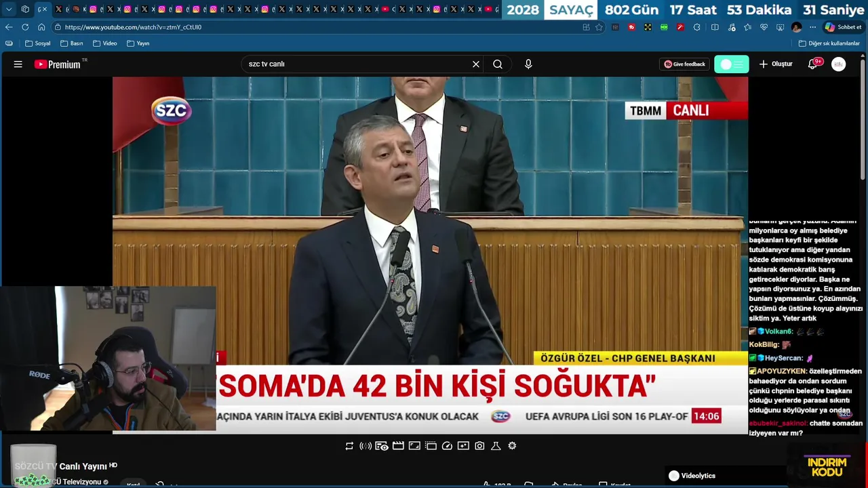Open the browser profile picture
The height and width of the screenshot is (488, 868).
point(796,27)
